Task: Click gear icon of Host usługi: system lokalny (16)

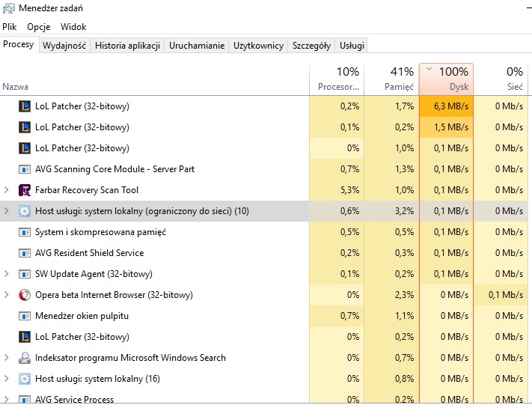Action: [x=25, y=379]
